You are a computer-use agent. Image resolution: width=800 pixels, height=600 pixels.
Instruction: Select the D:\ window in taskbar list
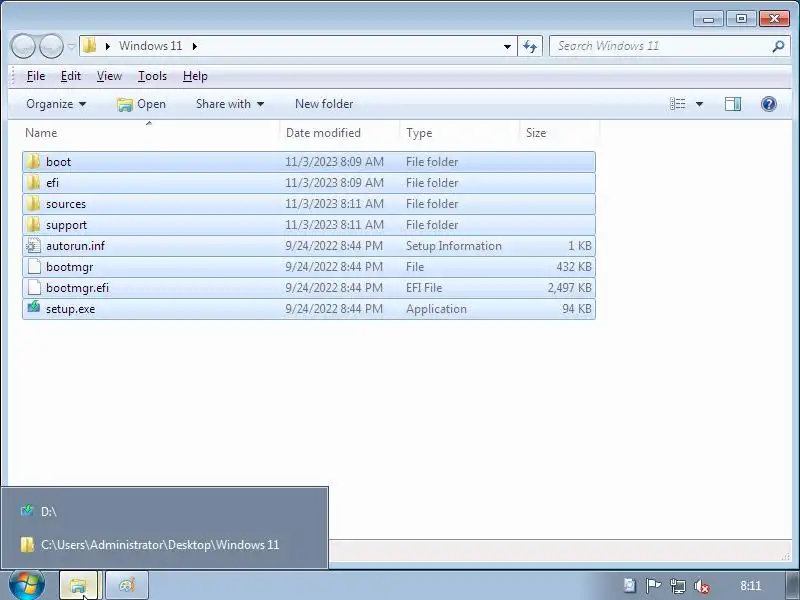(164, 511)
